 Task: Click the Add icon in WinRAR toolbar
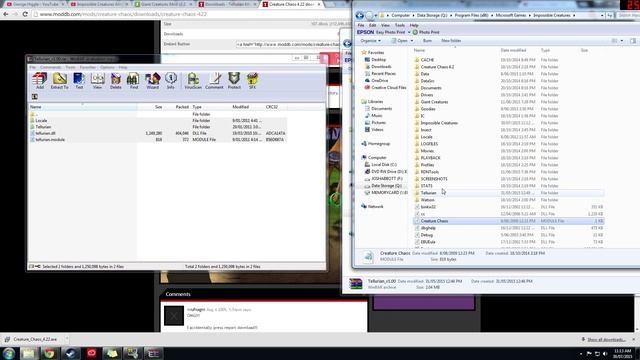(40, 80)
